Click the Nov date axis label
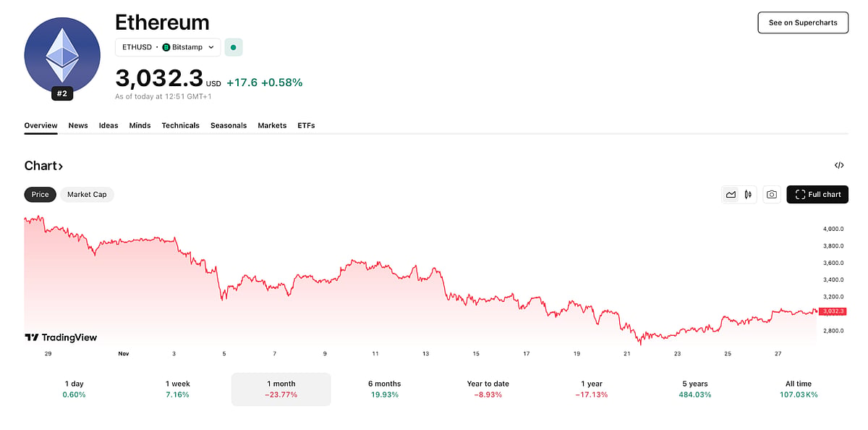Viewport: 868px width, 430px height. coord(124,353)
